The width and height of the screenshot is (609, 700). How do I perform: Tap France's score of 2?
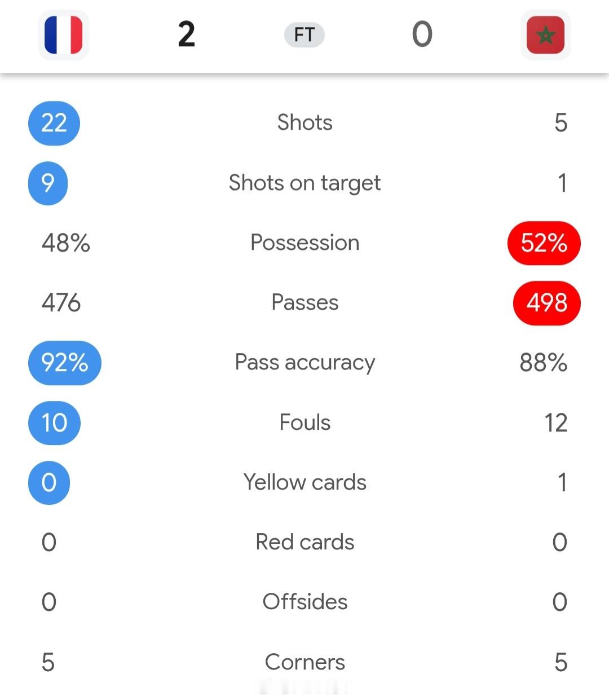click(x=187, y=34)
